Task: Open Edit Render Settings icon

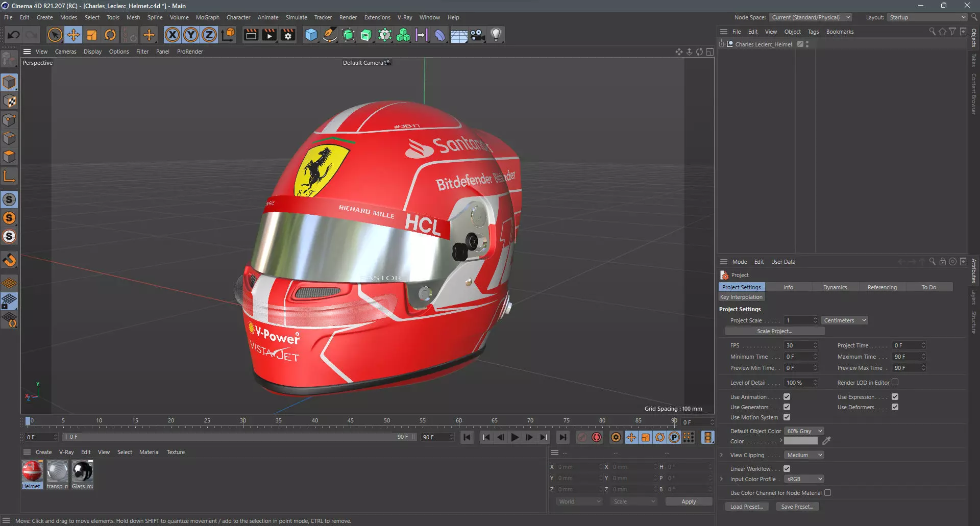Action: click(x=288, y=35)
